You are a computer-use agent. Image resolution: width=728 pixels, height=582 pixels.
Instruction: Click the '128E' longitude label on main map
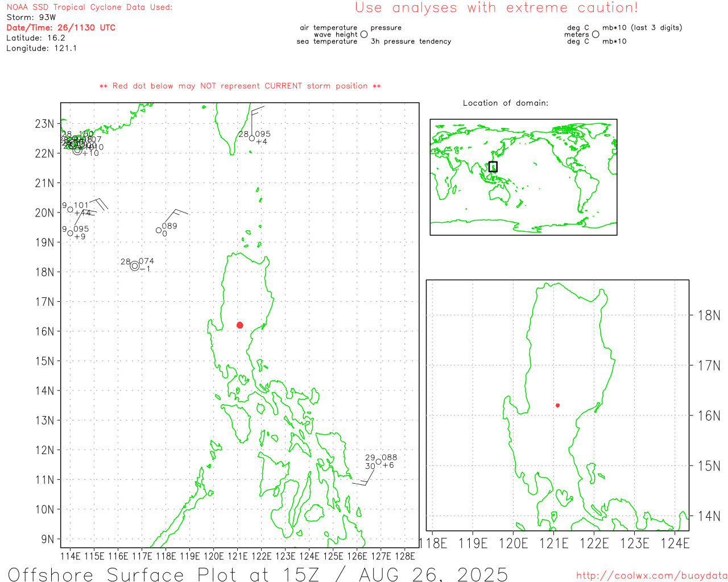pos(404,556)
